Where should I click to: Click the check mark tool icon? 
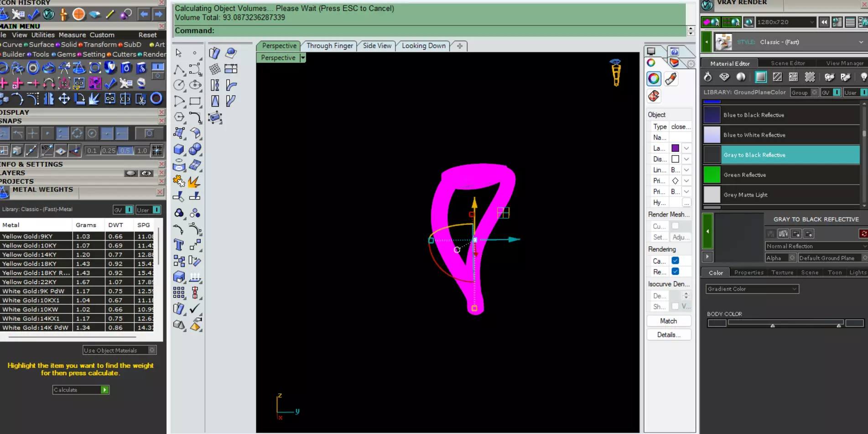[x=195, y=309]
